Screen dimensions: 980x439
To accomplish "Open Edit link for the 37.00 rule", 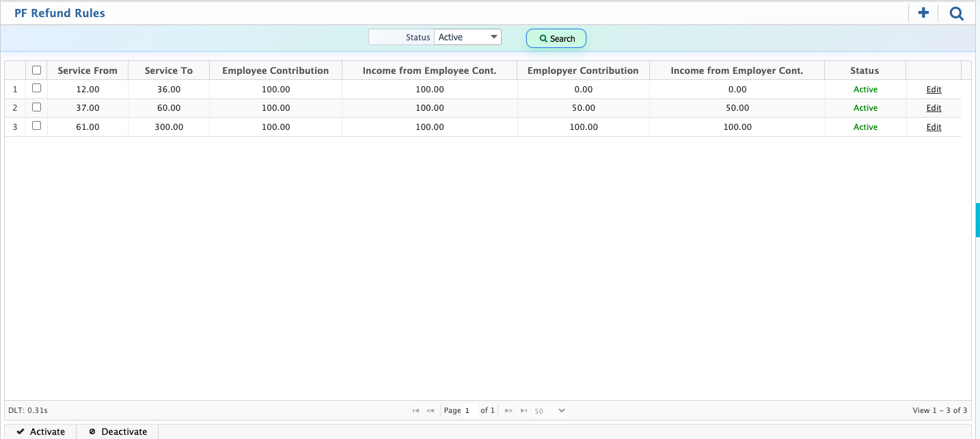I will pos(934,108).
